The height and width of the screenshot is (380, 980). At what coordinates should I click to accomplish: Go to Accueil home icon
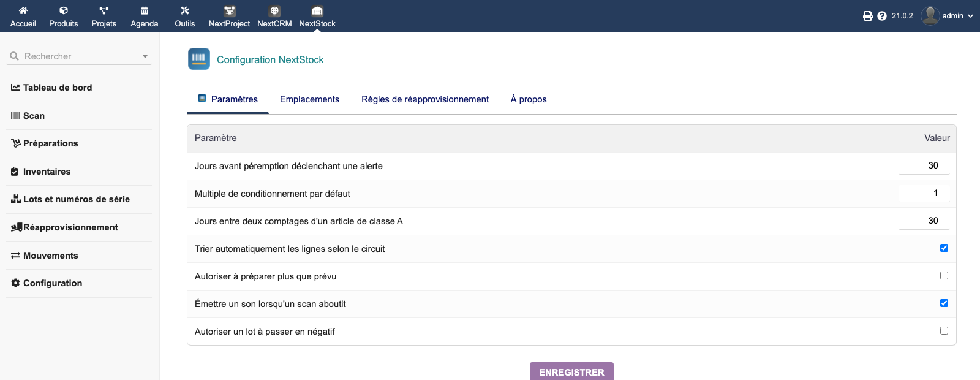[x=23, y=10]
